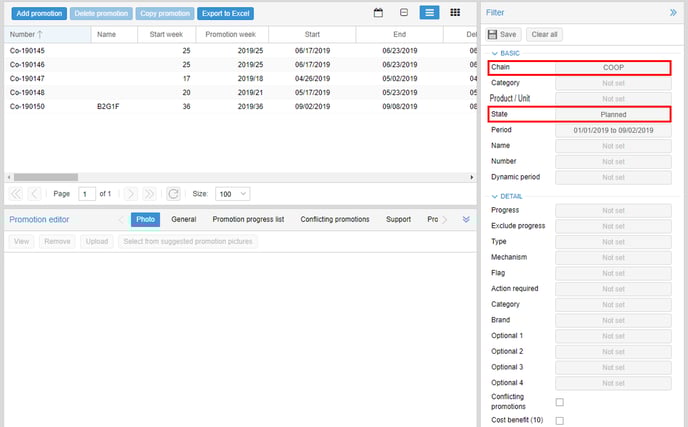The image size is (688, 427).
Task: Click the Upload photo button
Action: [x=97, y=241]
